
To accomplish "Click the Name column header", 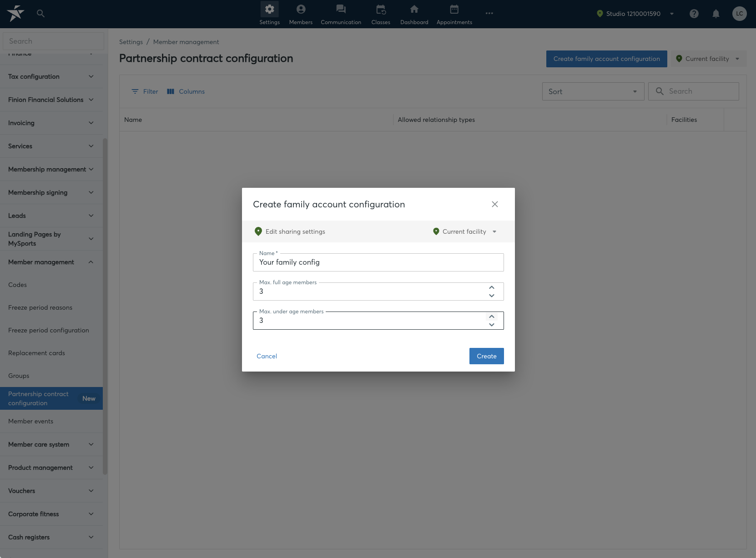I will click(256, 120).
